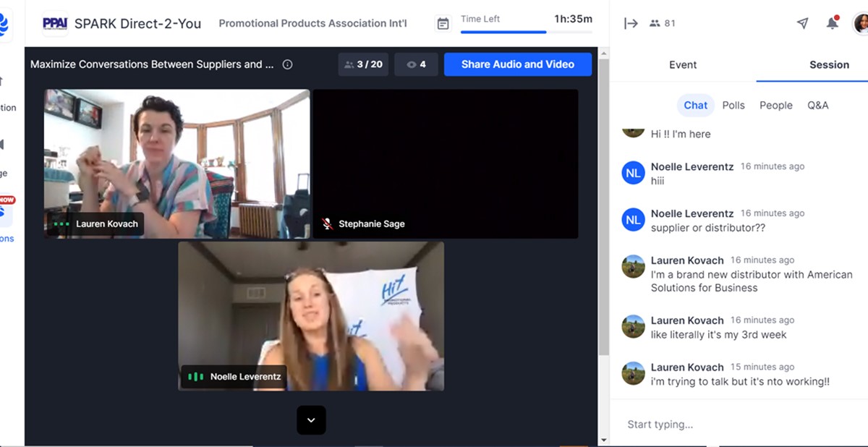Click the 3/20 participants indicator
Viewport: 868px width, 447px height.
[363, 64]
